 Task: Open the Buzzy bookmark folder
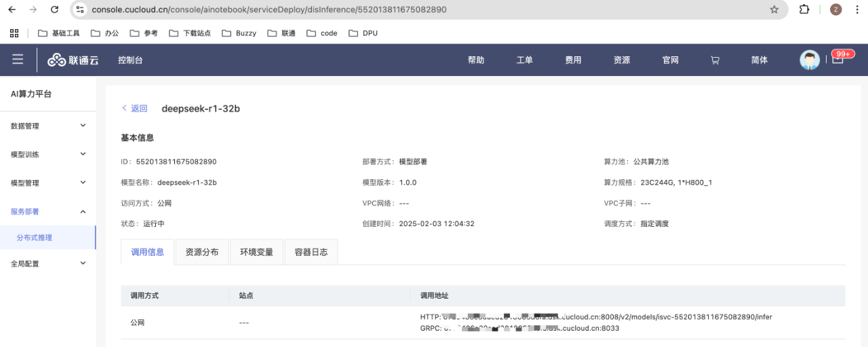(x=239, y=33)
